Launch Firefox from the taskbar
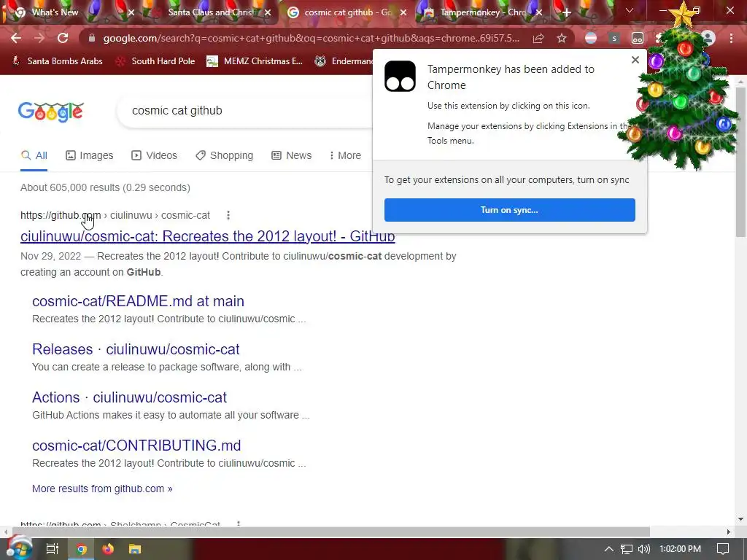This screenshot has height=560, width=747. (x=108, y=549)
